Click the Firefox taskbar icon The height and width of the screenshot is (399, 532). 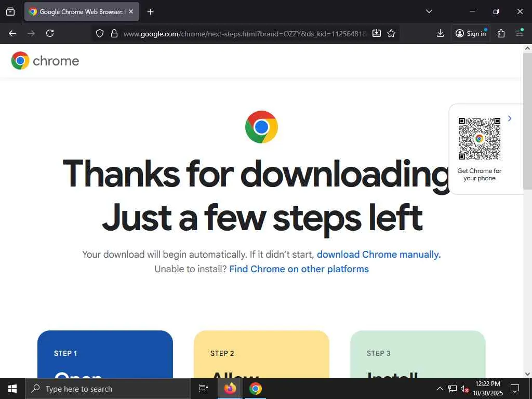click(230, 389)
